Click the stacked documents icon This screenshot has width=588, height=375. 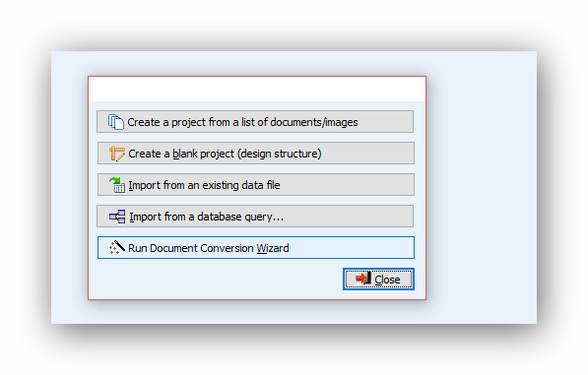click(x=116, y=122)
